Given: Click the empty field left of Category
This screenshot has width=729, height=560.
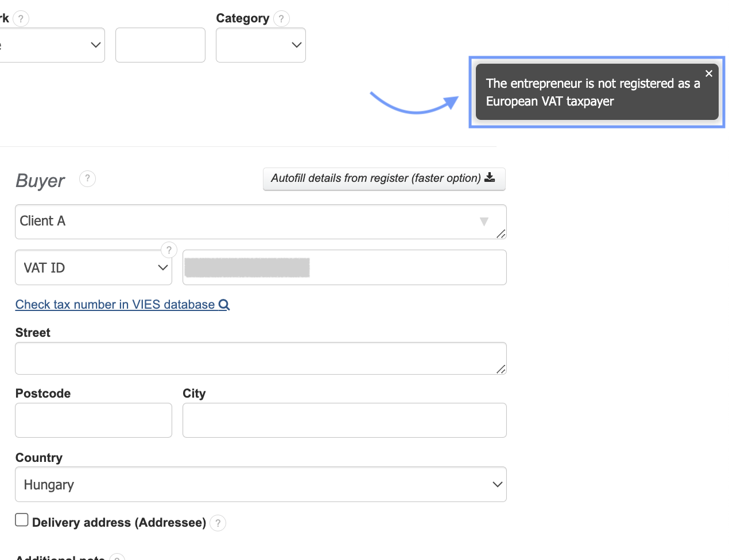Looking at the screenshot, I should click(160, 45).
